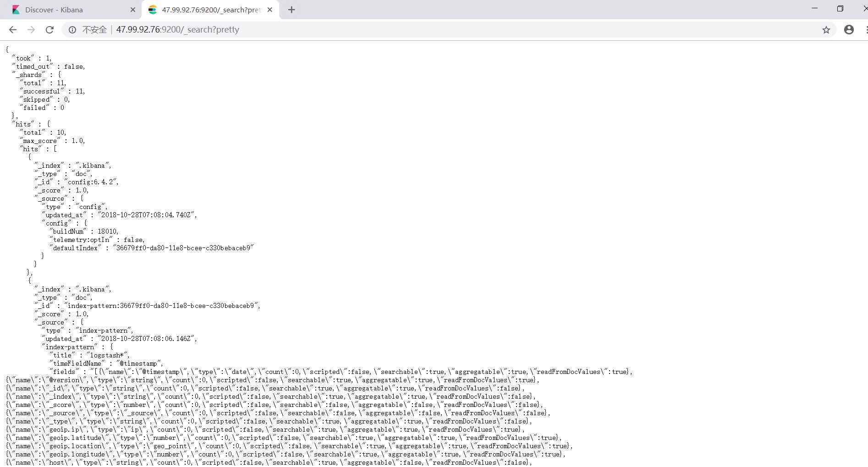
Task: Click the "type" : "config" line
Action: pyautogui.click(x=75, y=207)
